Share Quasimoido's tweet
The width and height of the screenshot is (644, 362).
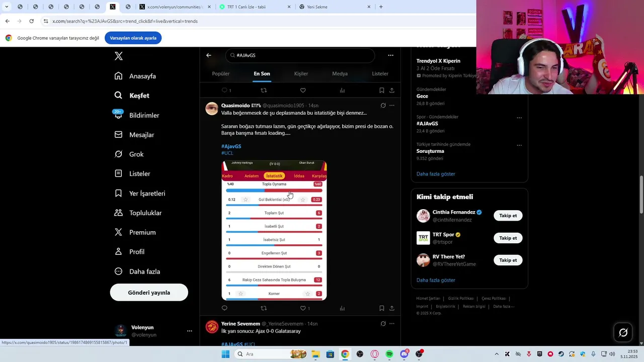click(392, 308)
